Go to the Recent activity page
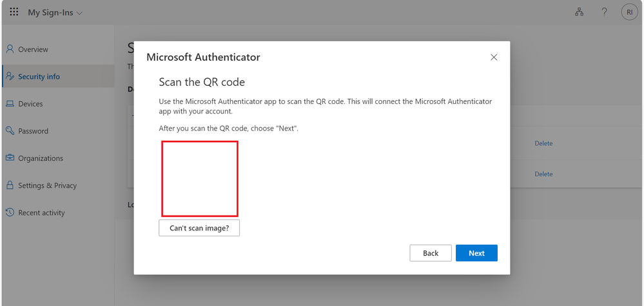The height and width of the screenshot is (306, 644). tap(41, 213)
